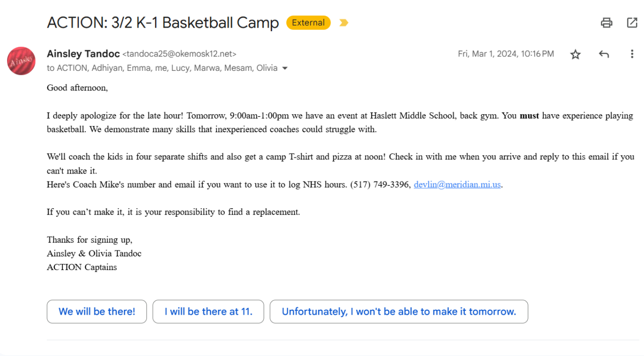Open the email in a new window
Screen dimensions: 644x356
[x=632, y=23]
